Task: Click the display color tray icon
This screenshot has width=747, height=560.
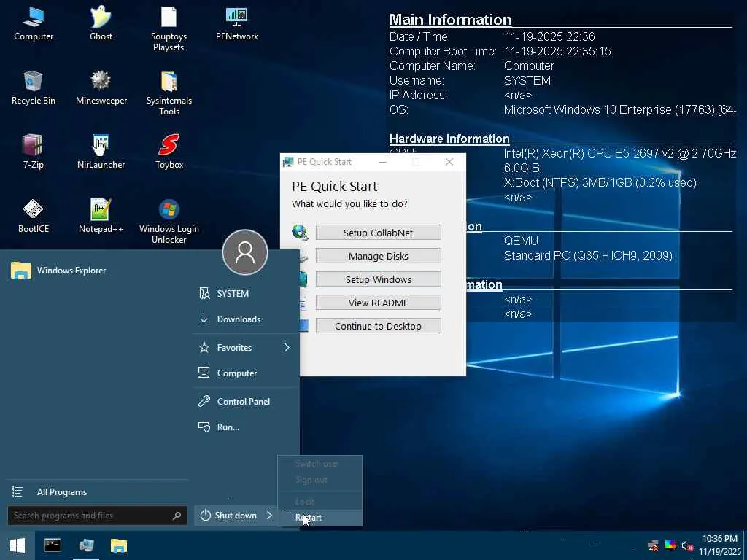Action: 670,545
